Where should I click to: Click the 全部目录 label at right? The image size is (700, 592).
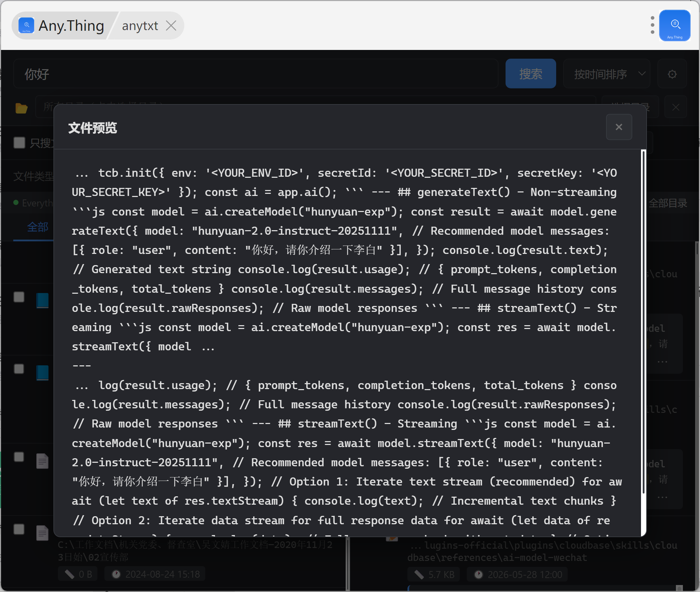(668, 203)
